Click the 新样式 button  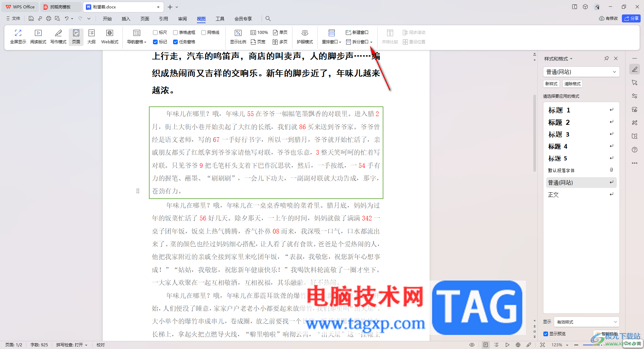[x=551, y=84]
